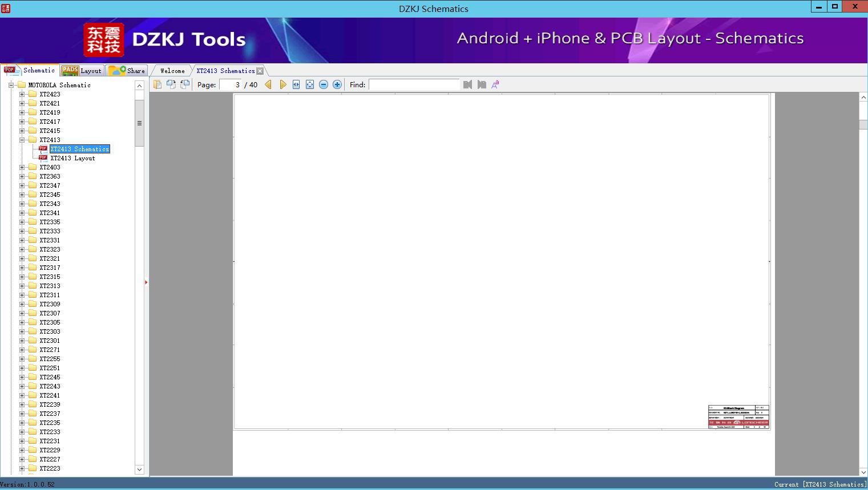Expand the XT2363 folder

pyautogui.click(x=22, y=176)
